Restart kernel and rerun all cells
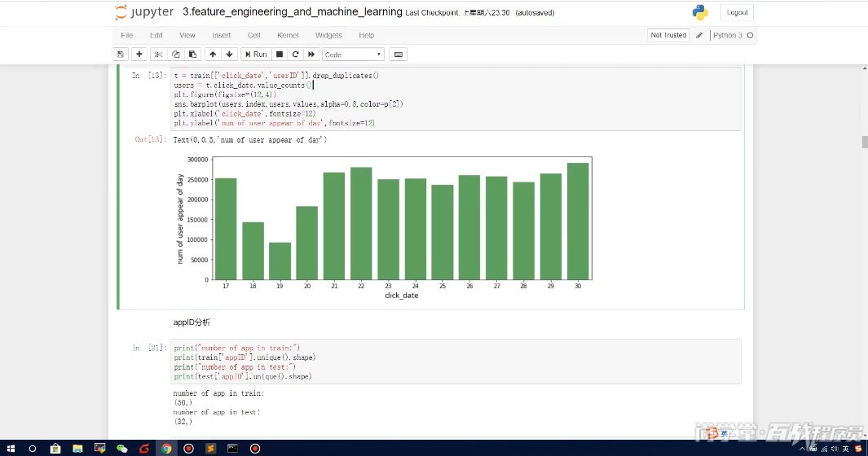Screen dimensions: 868x456 [x=311, y=55]
